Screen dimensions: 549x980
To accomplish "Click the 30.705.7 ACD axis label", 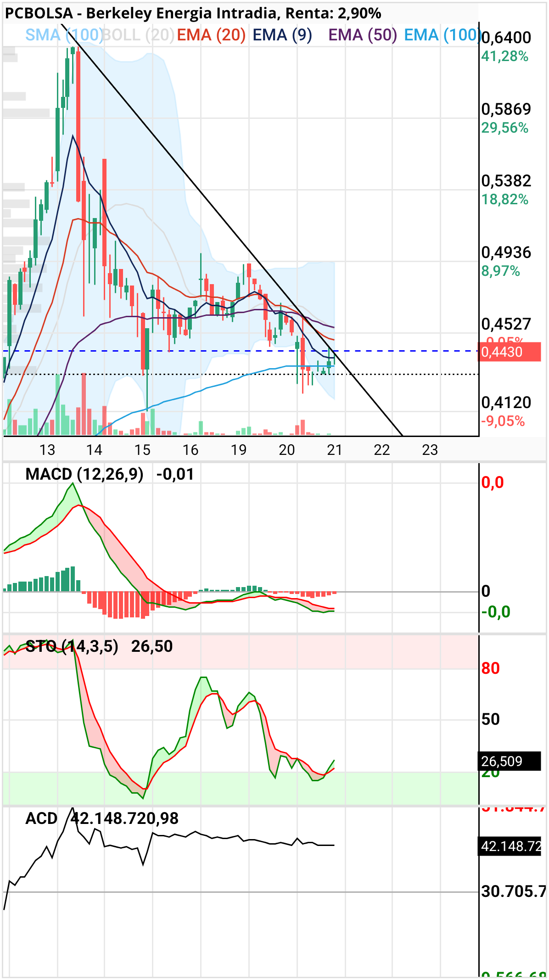I will (513, 891).
